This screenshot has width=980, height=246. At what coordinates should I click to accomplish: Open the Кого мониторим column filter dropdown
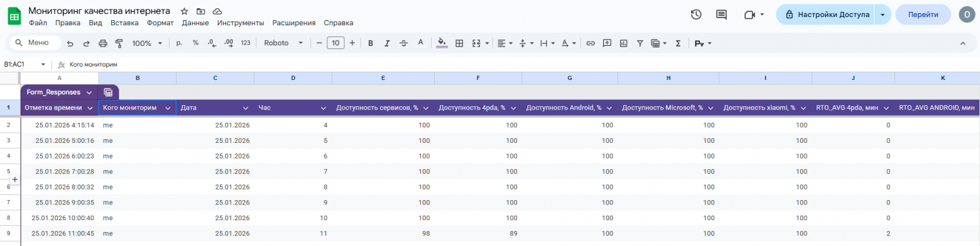tap(168, 108)
